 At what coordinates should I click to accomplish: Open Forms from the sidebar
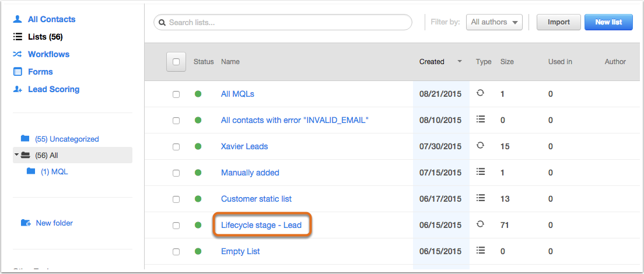click(40, 72)
